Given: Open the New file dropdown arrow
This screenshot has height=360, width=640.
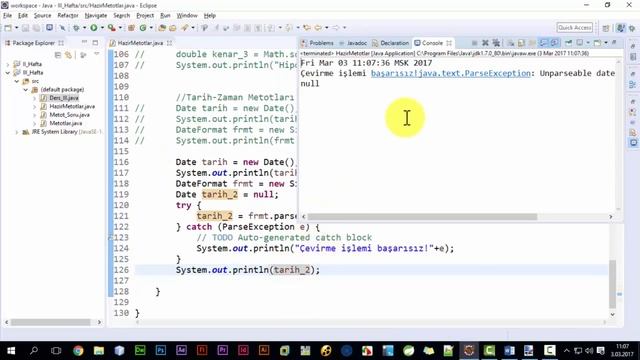Looking at the screenshot, I should click(16, 28).
